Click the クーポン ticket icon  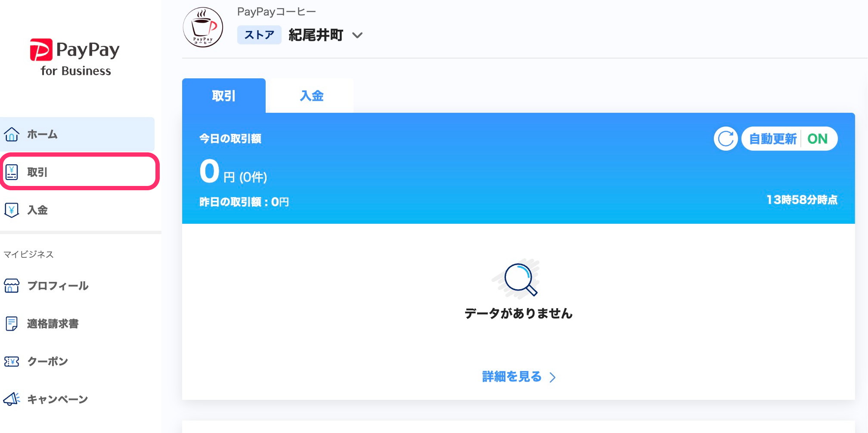point(12,362)
